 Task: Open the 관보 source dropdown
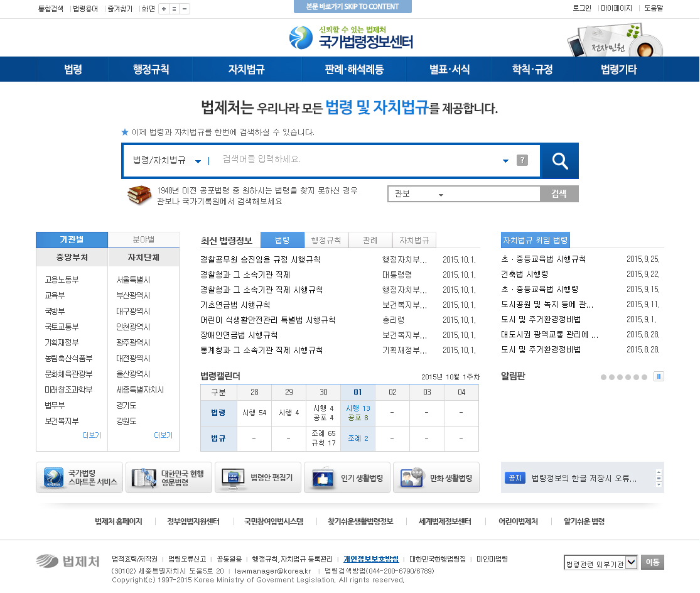(419, 194)
